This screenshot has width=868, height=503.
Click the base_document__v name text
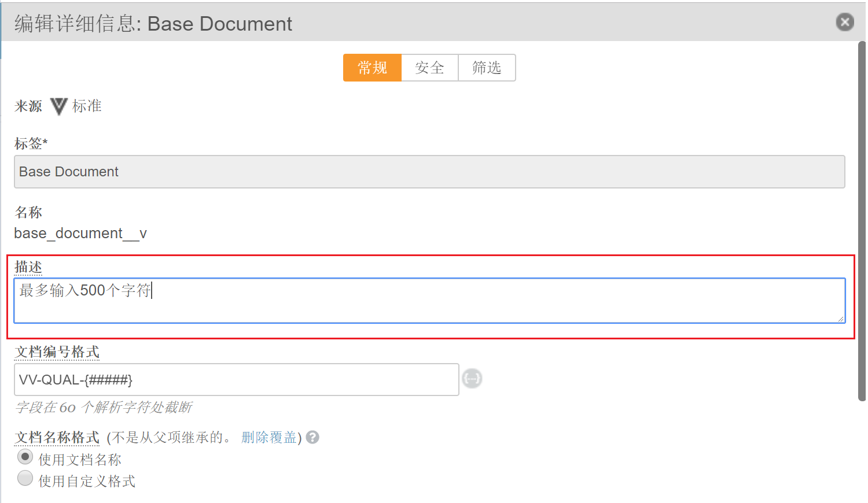tap(80, 234)
